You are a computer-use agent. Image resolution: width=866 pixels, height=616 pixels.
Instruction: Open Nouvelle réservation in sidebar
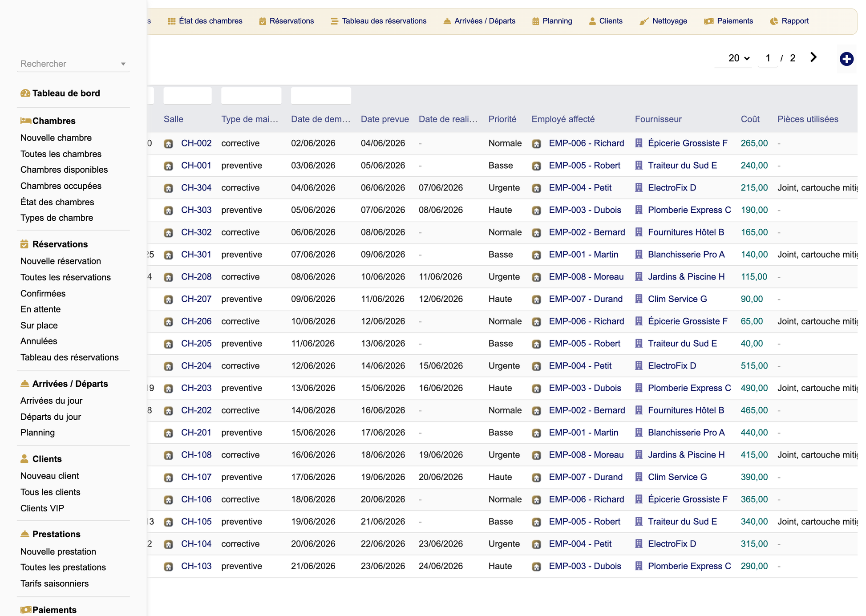point(61,261)
